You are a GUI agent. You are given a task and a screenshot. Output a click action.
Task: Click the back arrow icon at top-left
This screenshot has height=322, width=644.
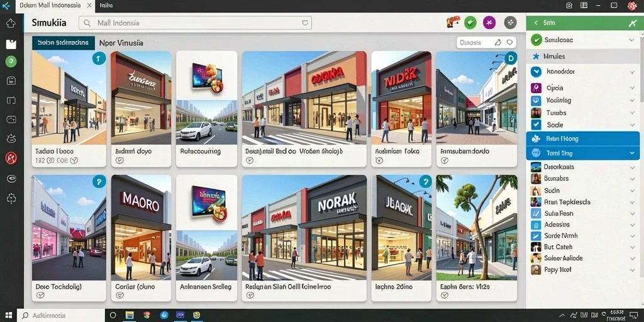click(6, 6)
